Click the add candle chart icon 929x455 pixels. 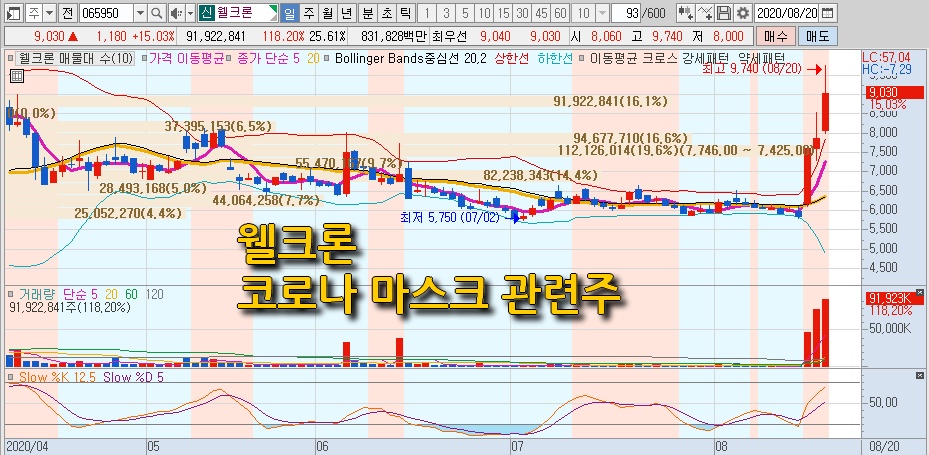[686, 12]
